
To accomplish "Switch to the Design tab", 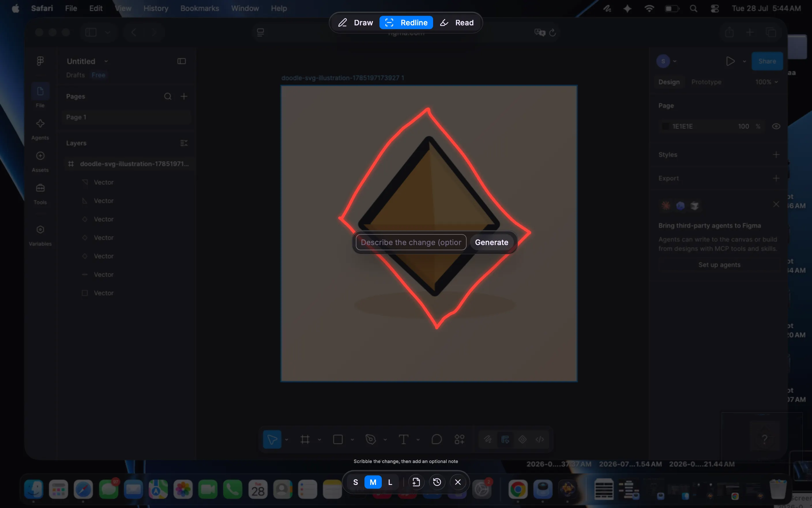I will pyautogui.click(x=669, y=82).
